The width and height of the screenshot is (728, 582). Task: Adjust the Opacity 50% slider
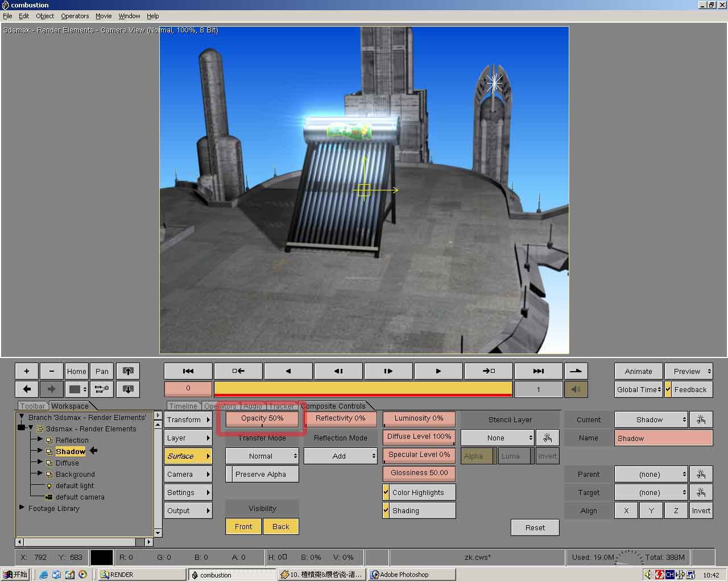pyautogui.click(x=262, y=418)
